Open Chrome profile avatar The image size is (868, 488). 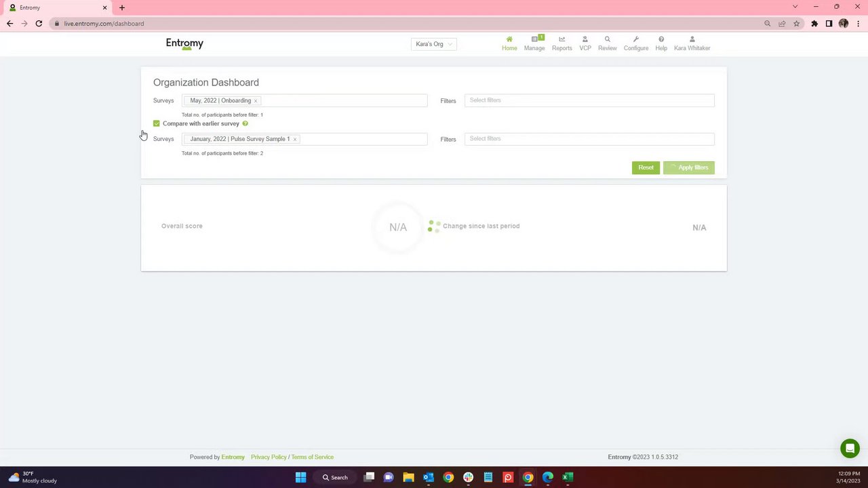point(844,23)
